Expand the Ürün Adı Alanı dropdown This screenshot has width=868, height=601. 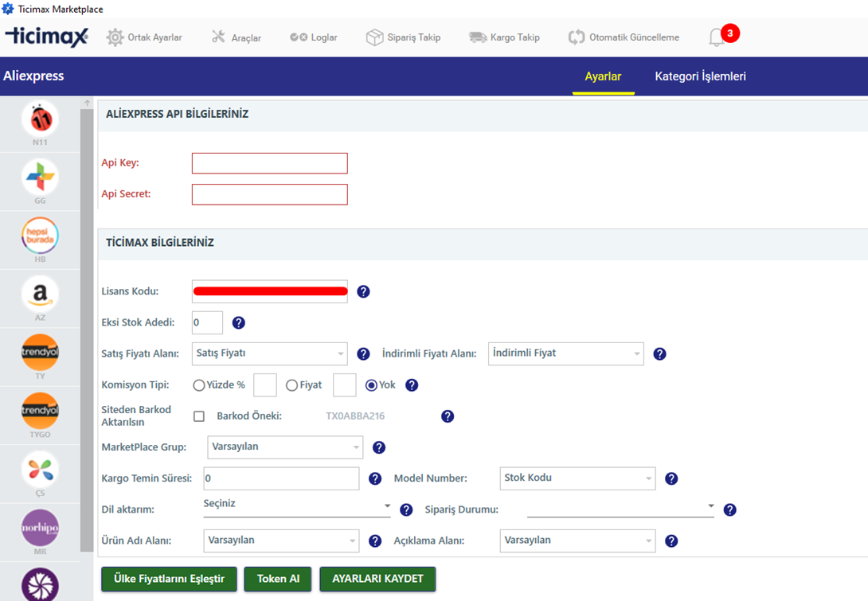coord(281,541)
